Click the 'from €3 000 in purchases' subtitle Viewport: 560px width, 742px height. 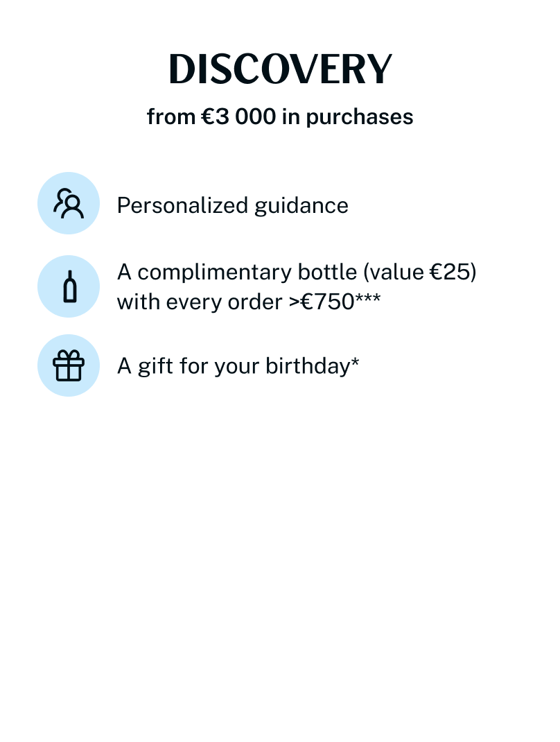click(x=280, y=117)
